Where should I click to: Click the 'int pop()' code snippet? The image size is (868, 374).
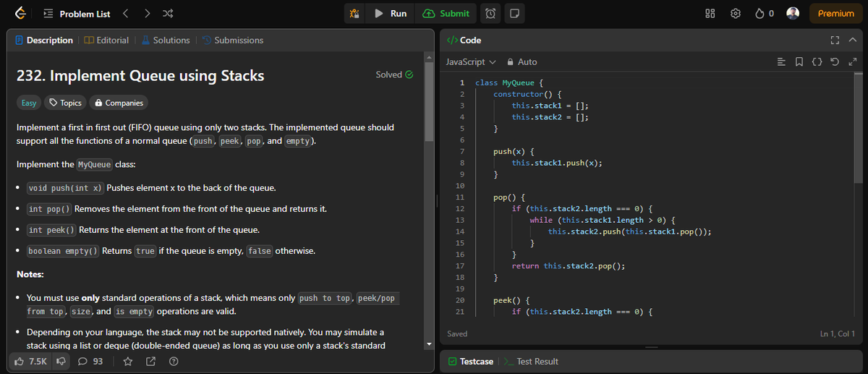pyautogui.click(x=50, y=209)
